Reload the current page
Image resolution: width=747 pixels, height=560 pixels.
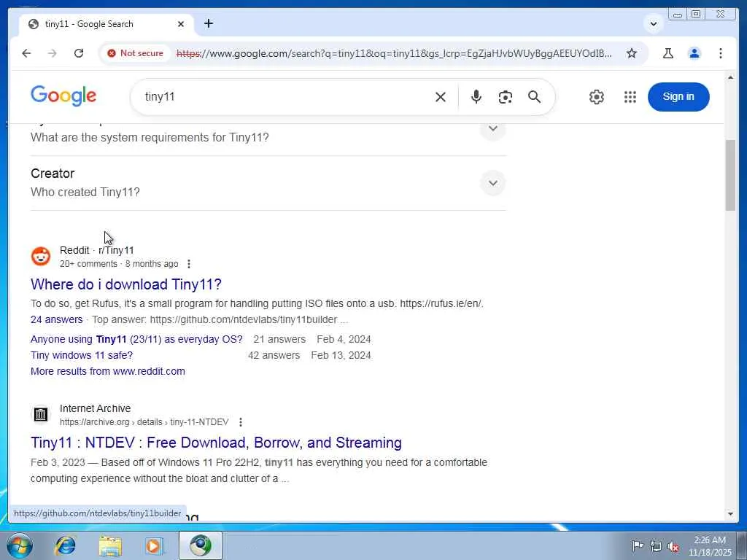[79, 53]
